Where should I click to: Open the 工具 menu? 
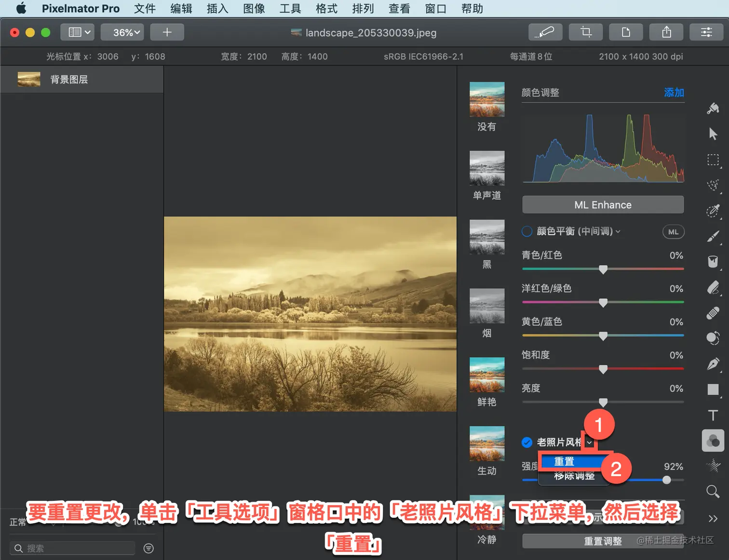click(x=290, y=8)
